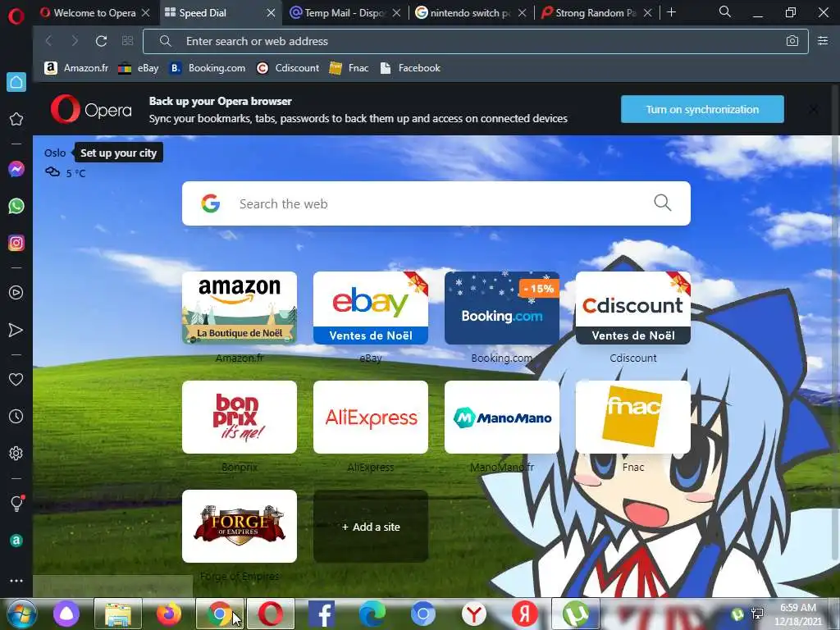This screenshot has width=840, height=630.
Task: Switch to Welcome to Opera tab
Action: 89,13
